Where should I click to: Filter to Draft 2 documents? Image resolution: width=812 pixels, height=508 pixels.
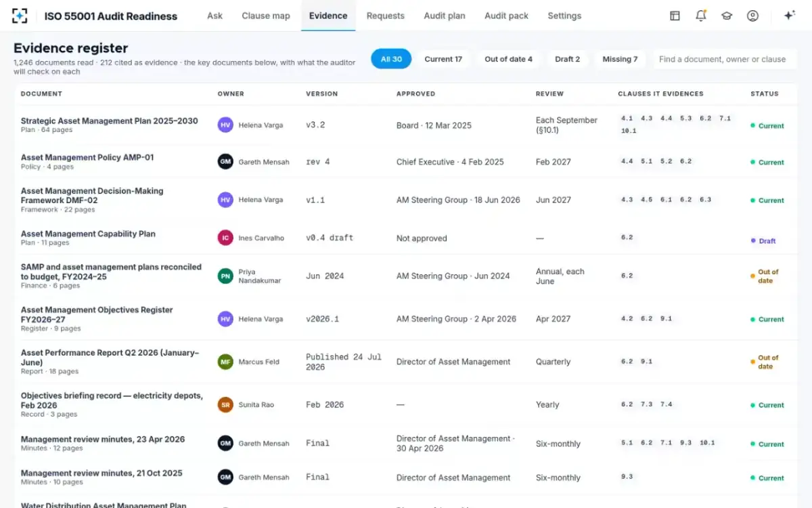(x=567, y=59)
